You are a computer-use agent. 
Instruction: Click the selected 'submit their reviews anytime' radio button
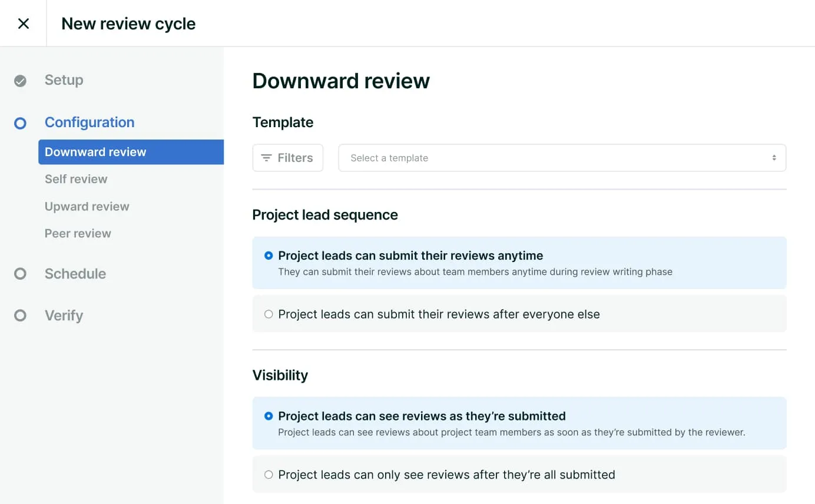click(269, 256)
